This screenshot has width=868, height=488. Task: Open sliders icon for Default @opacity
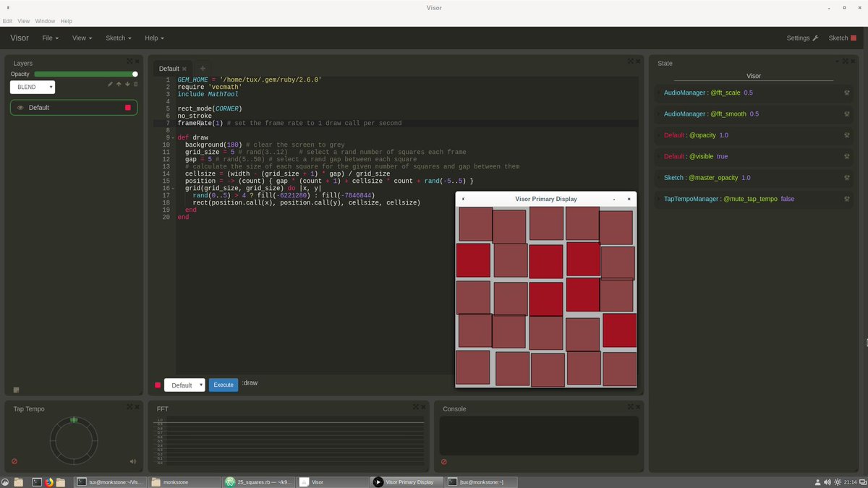846,135
